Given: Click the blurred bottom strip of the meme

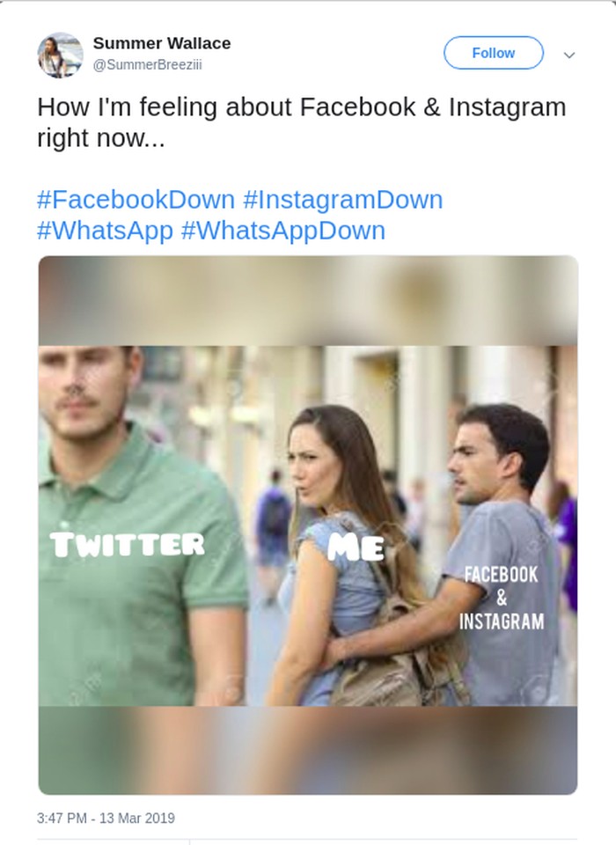Looking at the screenshot, I should pyautogui.click(x=308, y=750).
